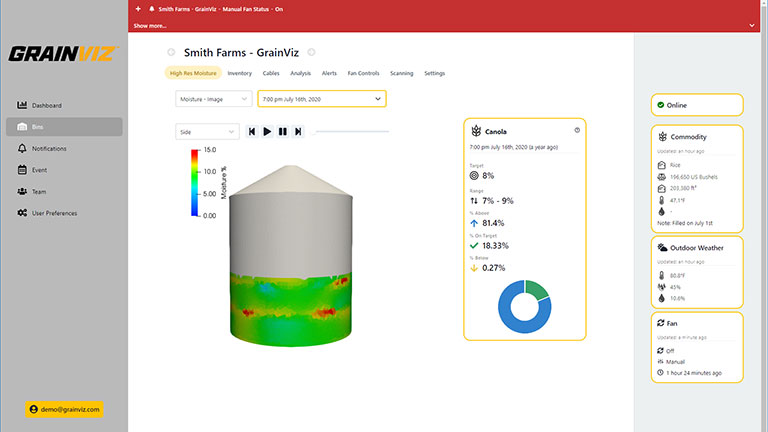Click 81.4% above value
768x432 pixels.
pyautogui.click(x=493, y=223)
